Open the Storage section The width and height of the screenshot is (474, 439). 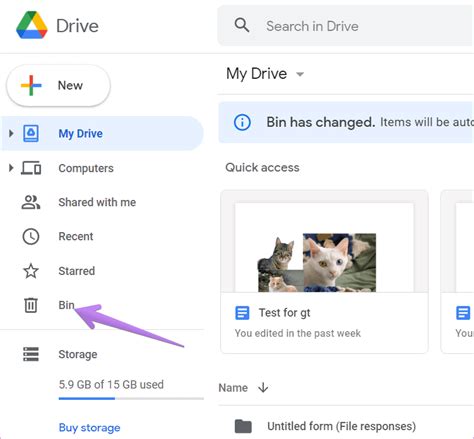pyautogui.click(x=78, y=354)
